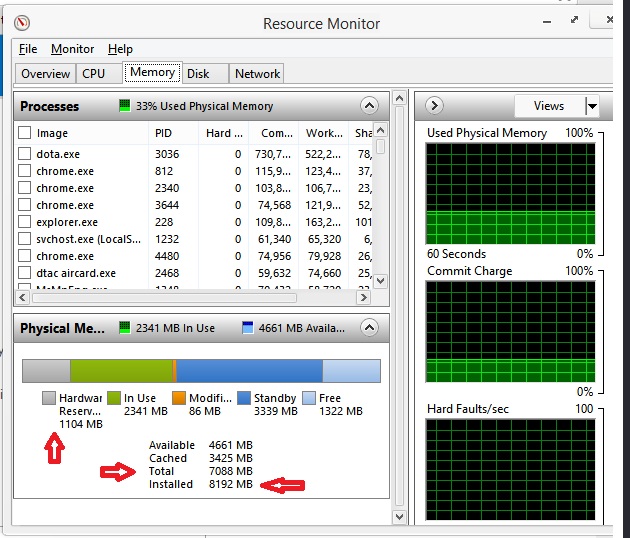Tick checkbox for chrome.exe PID 2340
The width and height of the screenshot is (630, 538).
point(25,188)
